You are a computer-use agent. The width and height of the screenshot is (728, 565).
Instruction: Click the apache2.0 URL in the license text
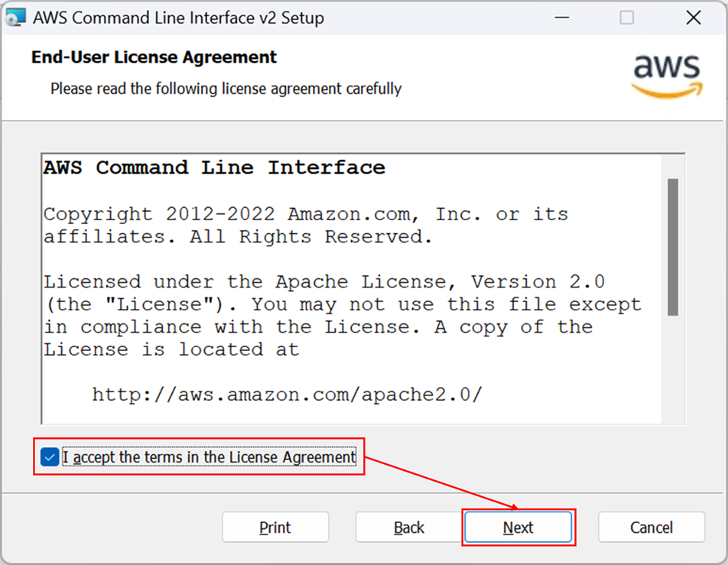click(288, 395)
